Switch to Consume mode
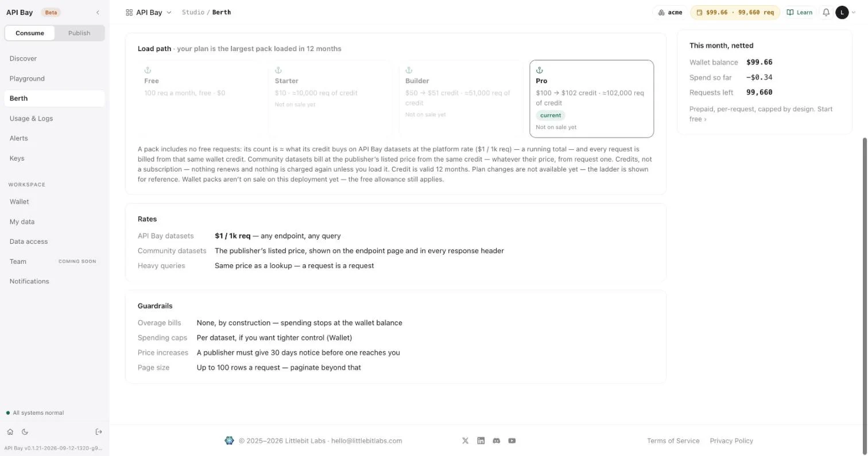The image size is (868, 456). 30,33
